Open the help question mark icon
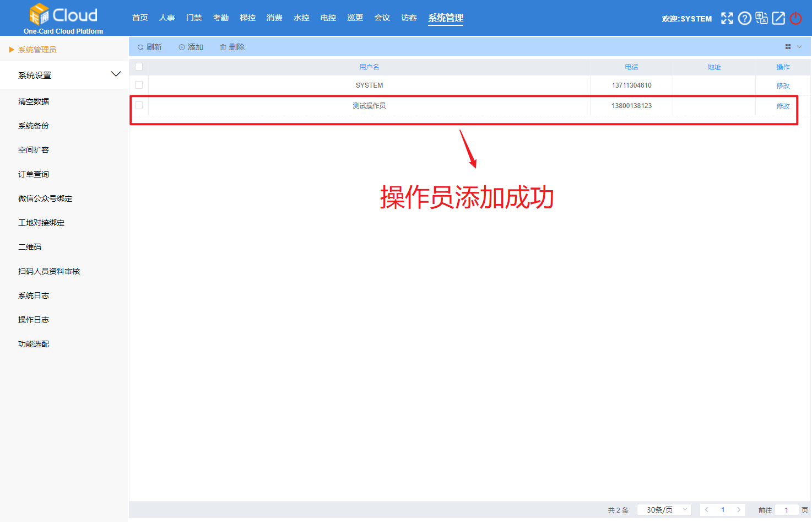Image resolution: width=812 pixels, height=522 pixels. [744, 18]
